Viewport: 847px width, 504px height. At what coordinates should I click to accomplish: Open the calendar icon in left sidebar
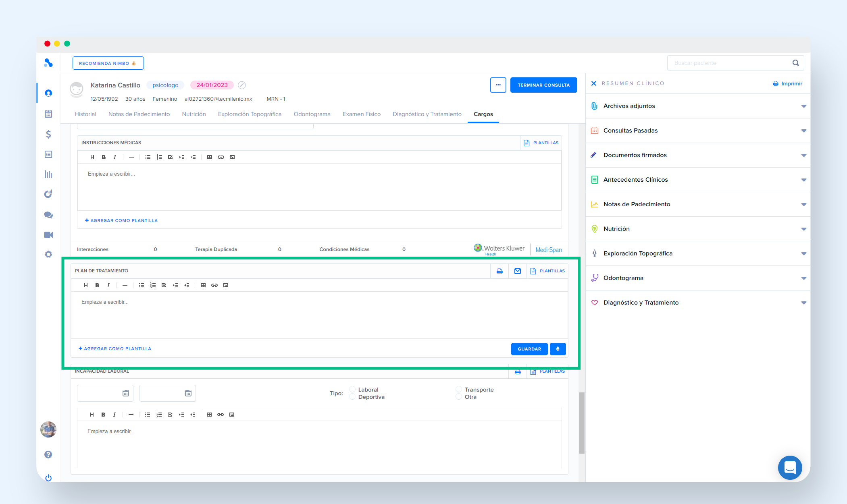tap(48, 114)
